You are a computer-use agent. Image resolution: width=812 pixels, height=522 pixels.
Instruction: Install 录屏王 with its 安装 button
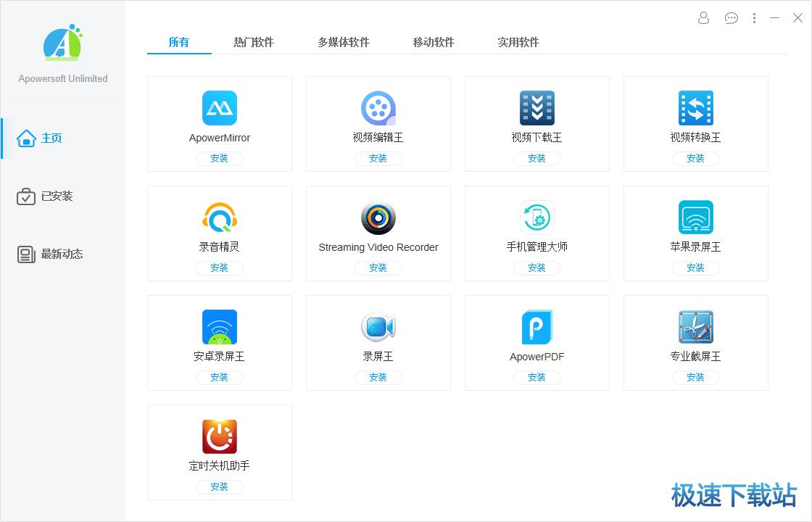coord(378,377)
